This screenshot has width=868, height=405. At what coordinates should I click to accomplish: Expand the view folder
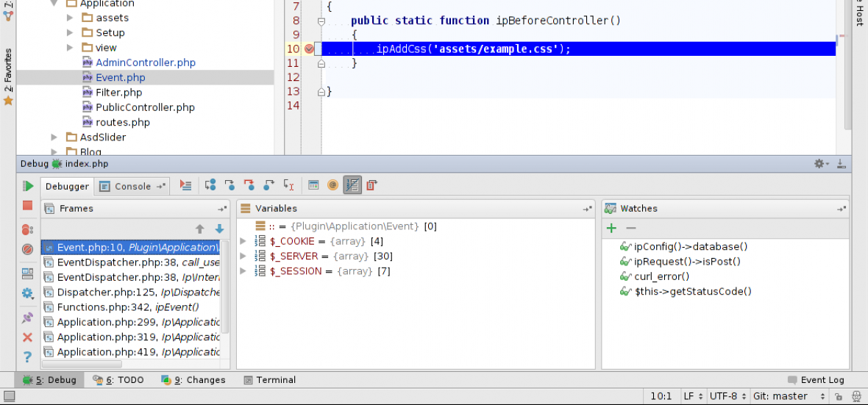click(x=70, y=48)
